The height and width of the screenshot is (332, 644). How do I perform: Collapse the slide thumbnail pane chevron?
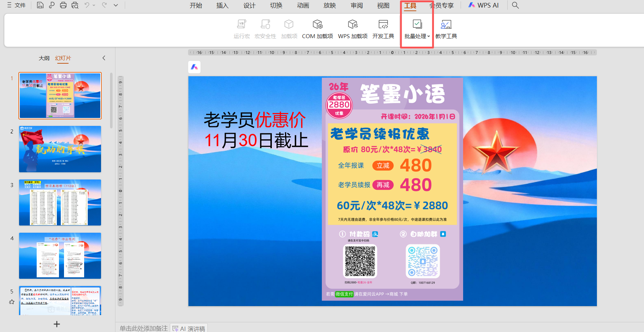pyautogui.click(x=104, y=58)
